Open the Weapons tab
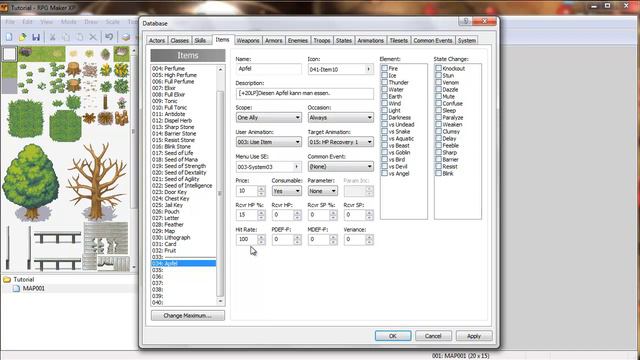The width and height of the screenshot is (640, 360). (x=248, y=40)
